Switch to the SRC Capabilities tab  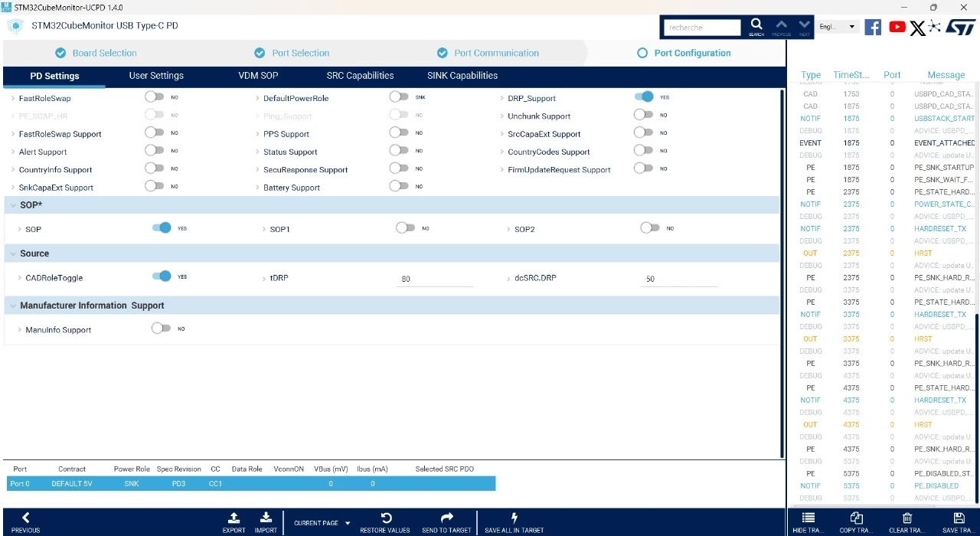[360, 76]
